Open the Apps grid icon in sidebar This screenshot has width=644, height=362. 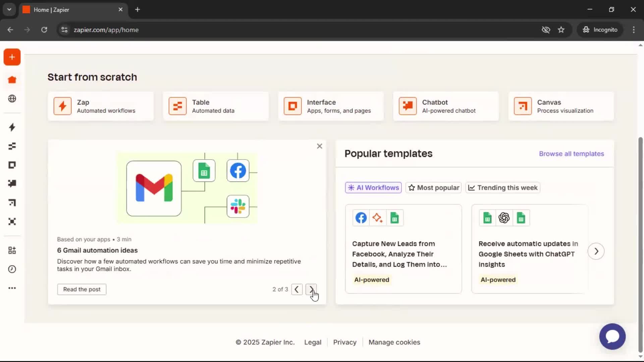coord(12,250)
